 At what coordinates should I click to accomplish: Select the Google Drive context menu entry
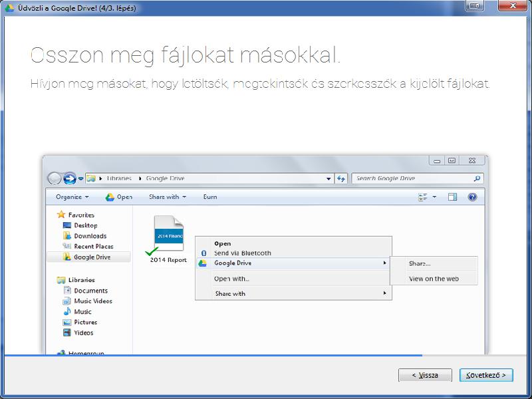pos(293,263)
